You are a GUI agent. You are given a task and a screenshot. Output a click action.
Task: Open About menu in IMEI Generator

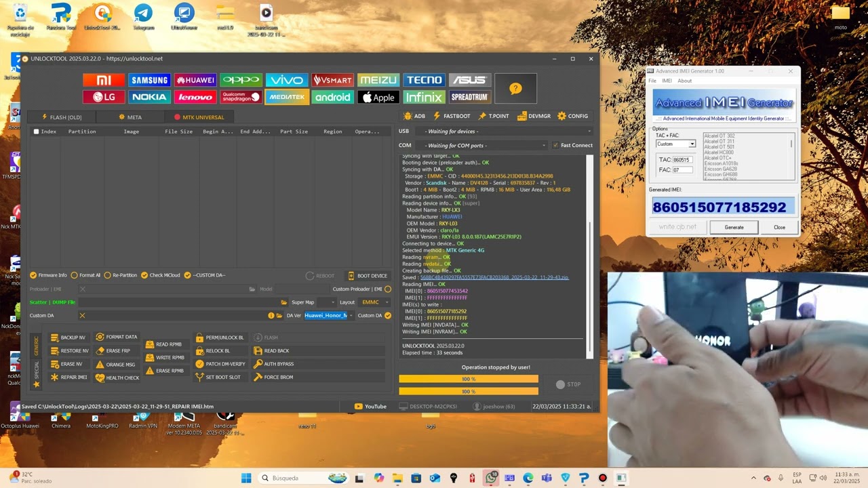(x=685, y=81)
